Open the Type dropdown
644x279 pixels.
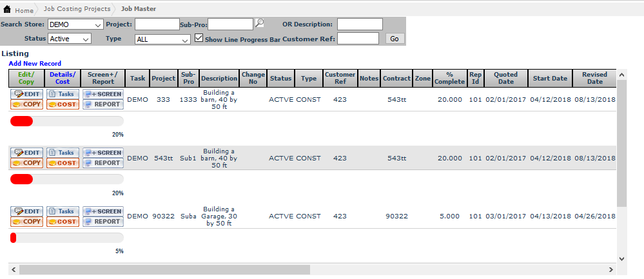pyautogui.click(x=162, y=39)
